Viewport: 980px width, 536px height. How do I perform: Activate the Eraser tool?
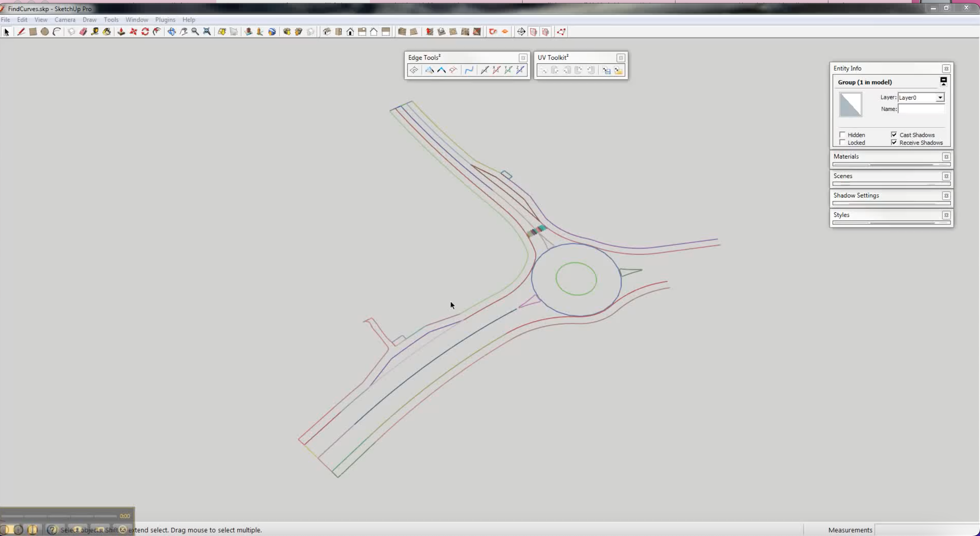[x=83, y=32]
